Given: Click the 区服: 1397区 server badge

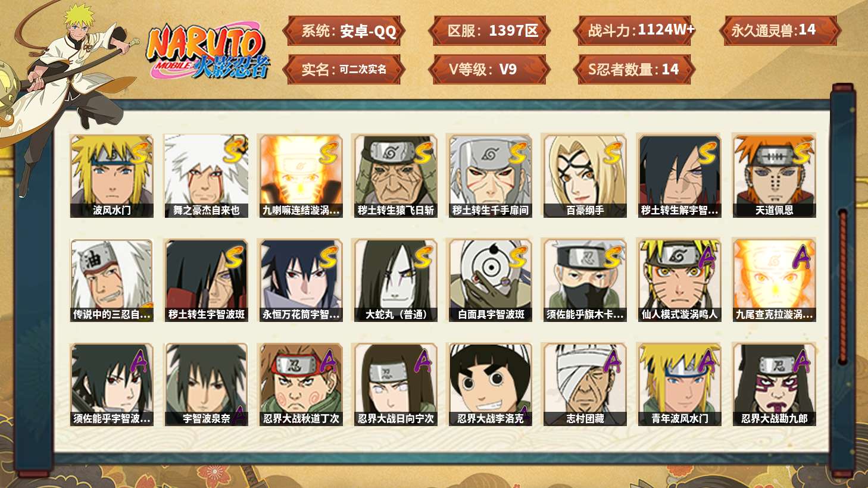Looking at the screenshot, I should (489, 31).
